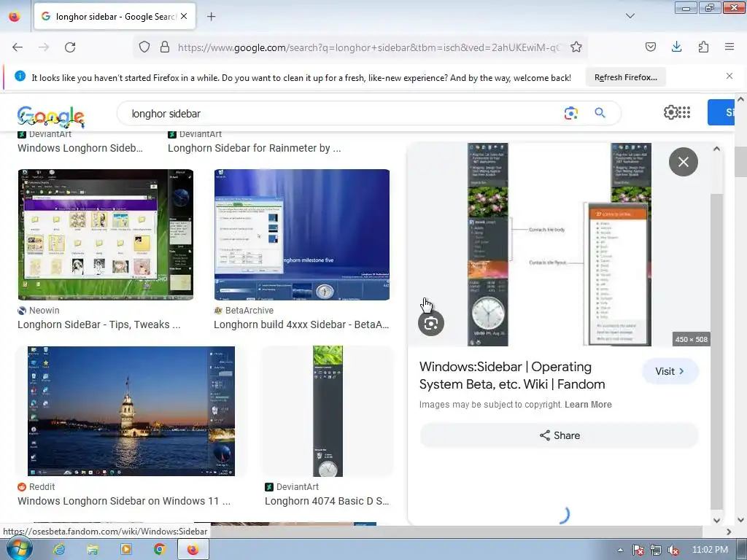The height and width of the screenshot is (560, 747).
Task: Open the Google apps grid
Action: [684, 112]
